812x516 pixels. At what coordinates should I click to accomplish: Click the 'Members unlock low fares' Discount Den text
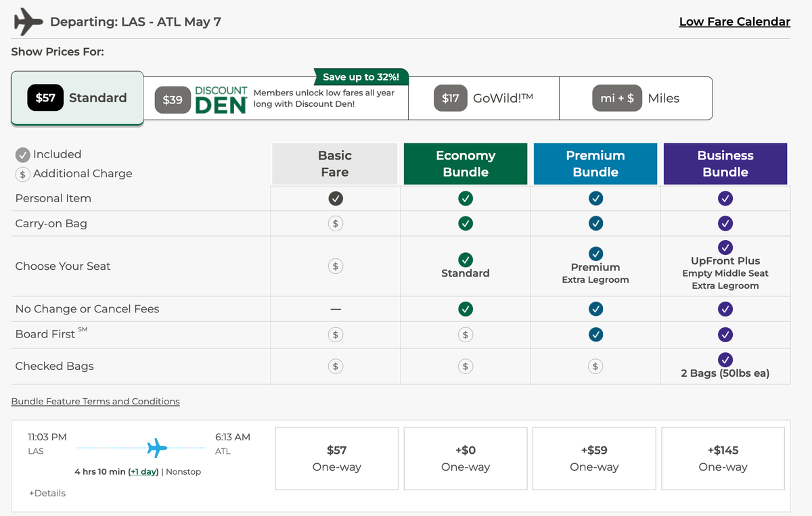coord(324,98)
